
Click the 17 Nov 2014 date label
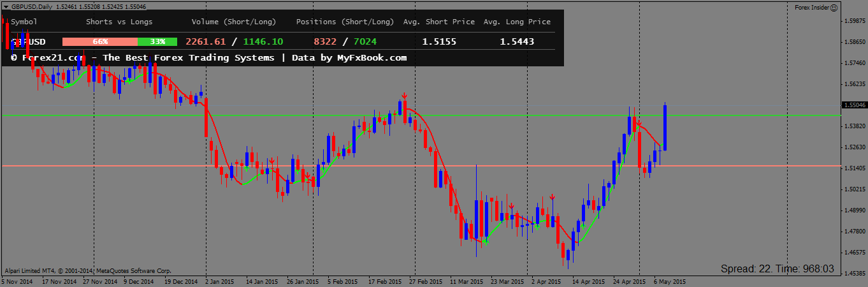pyautogui.click(x=58, y=281)
